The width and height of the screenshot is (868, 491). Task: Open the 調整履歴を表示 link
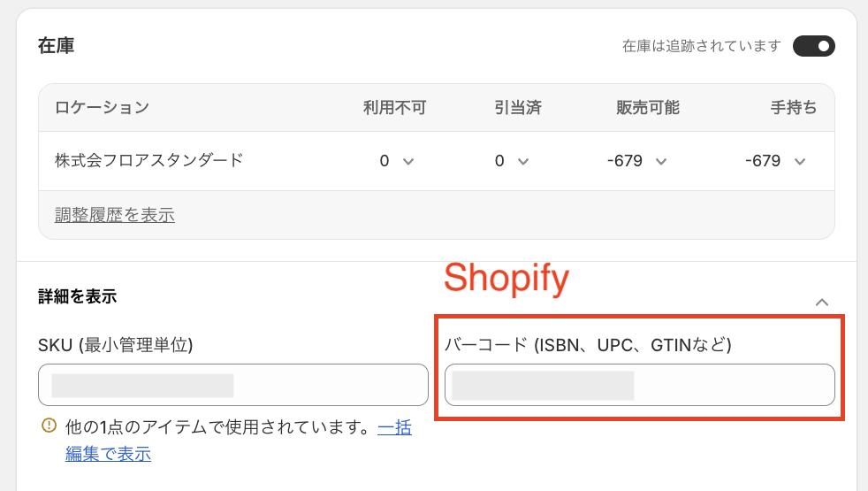pos(115,215)
